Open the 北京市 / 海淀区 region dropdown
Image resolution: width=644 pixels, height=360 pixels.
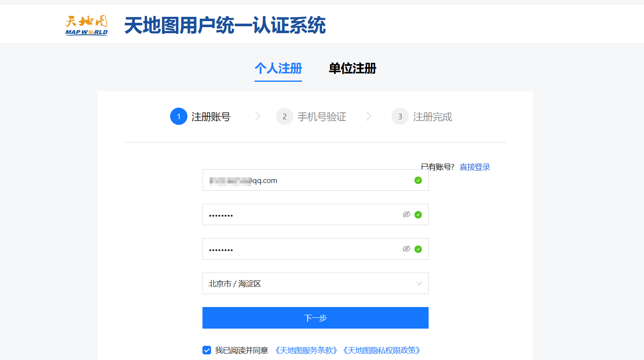click(x=315, y=283)
